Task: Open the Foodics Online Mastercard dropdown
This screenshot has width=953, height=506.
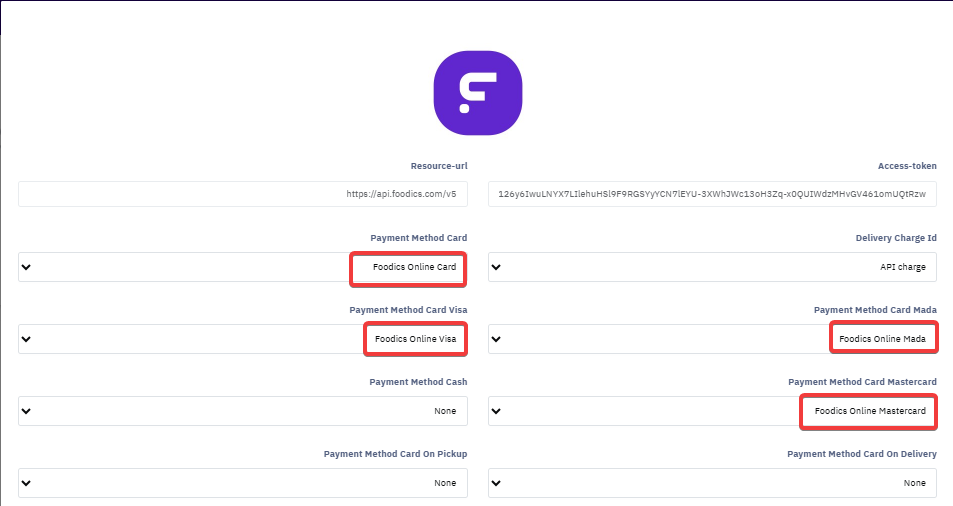Action: [712, 411]
